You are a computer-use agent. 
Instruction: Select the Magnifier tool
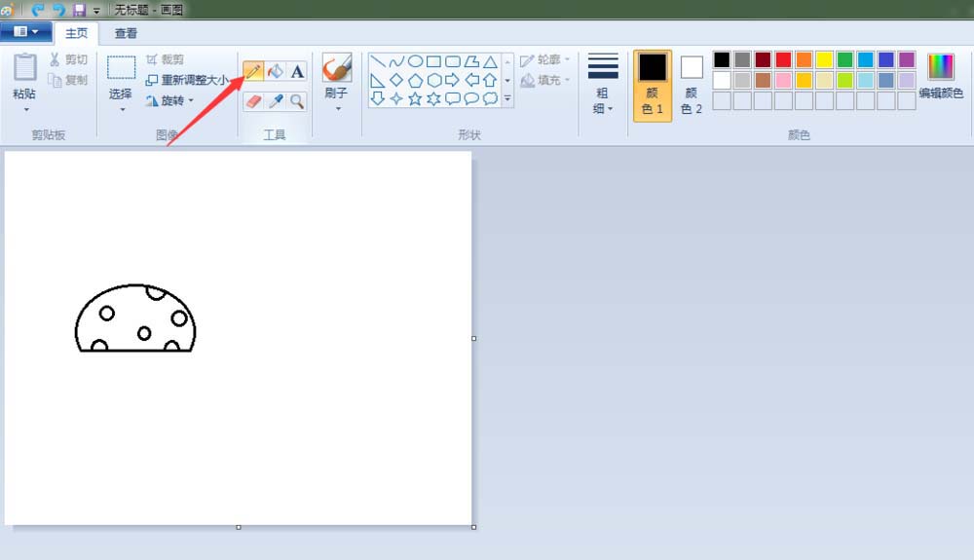point(297,101)
